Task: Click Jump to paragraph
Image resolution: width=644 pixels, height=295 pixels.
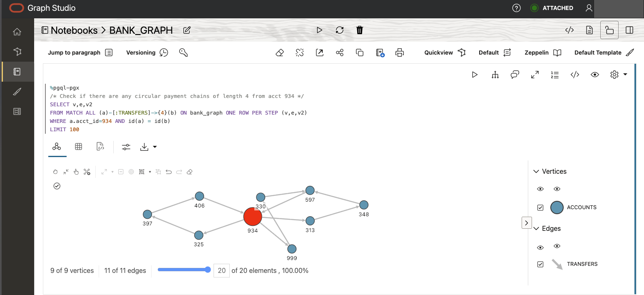Action: tap(80, 52)
